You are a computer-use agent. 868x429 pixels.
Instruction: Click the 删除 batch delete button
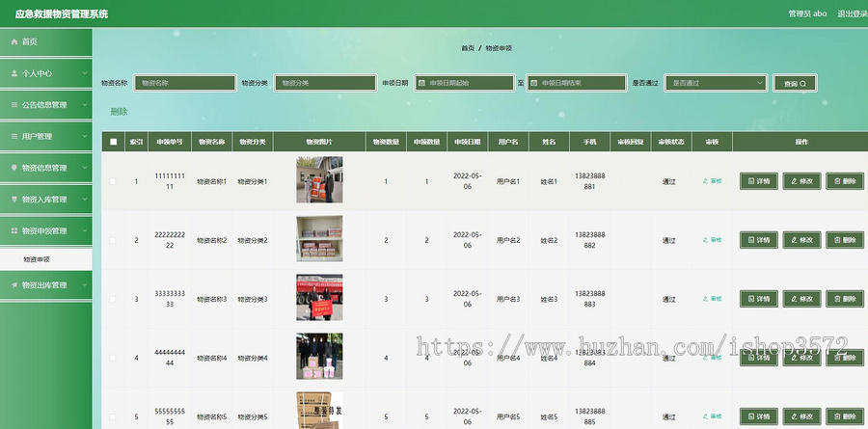pos(119,112)
